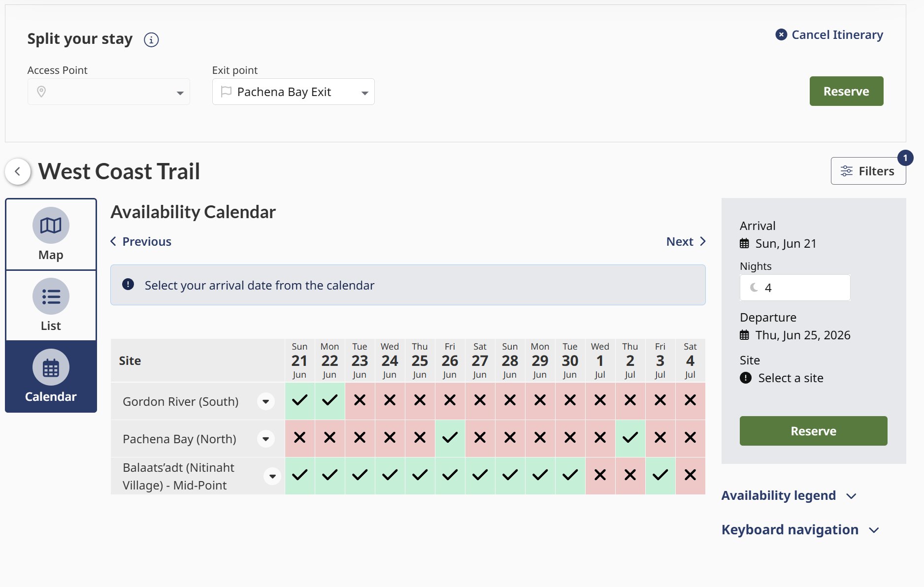Screen dimensions: 924x587
Task: Select Gordon River (South) available Mon Jun 22
Action: 330,401
